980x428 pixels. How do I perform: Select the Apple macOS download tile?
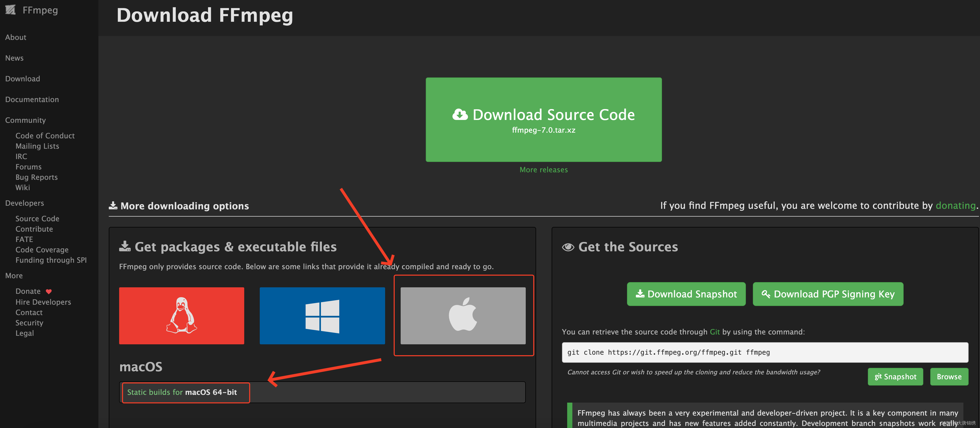point(463,315)
